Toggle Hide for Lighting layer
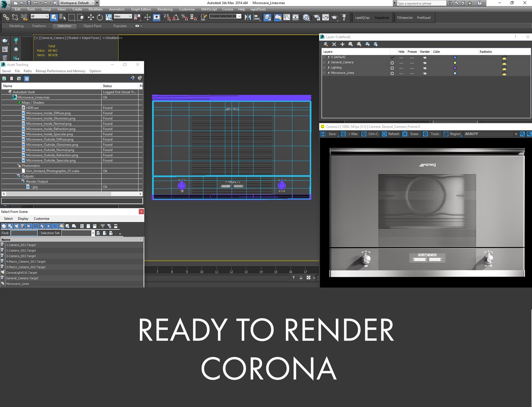 click(x=401, y=68)
